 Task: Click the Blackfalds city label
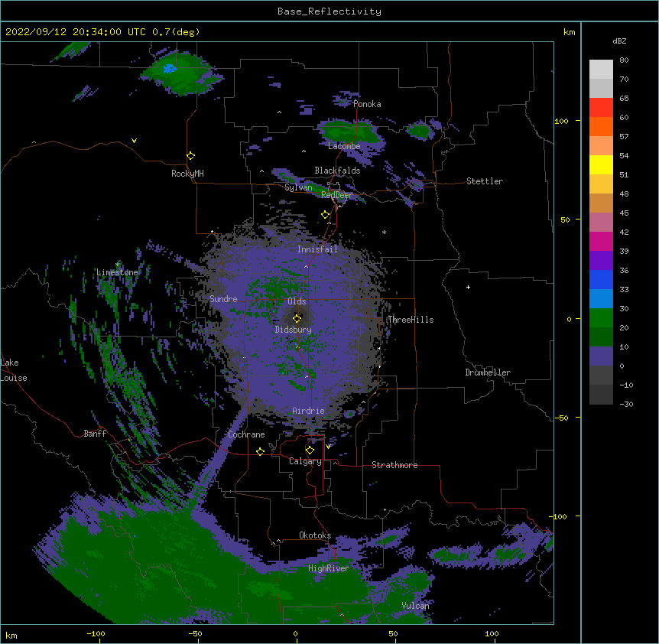pos(337,171)
